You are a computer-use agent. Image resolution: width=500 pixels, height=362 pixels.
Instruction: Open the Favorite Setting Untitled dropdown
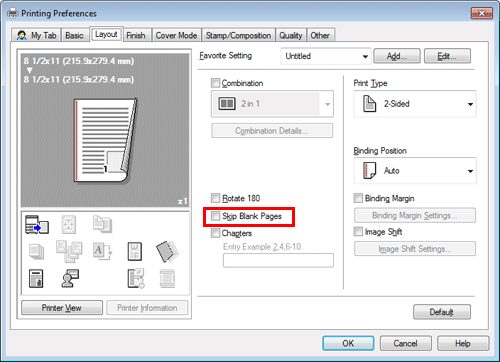[326, 56]
